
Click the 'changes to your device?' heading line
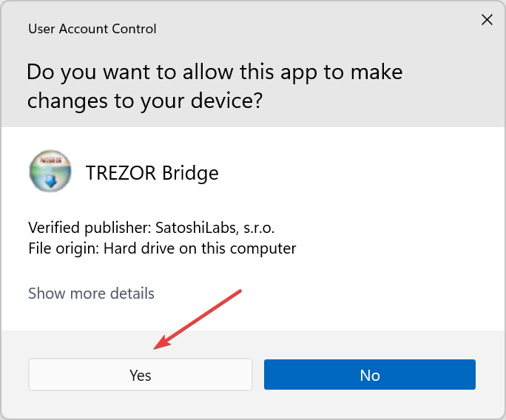[x=145, y=101]
